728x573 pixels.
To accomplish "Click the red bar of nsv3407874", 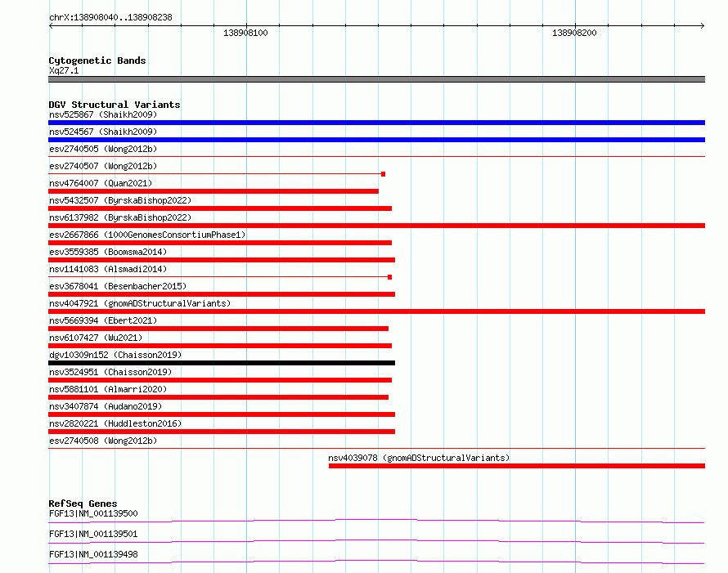I will pos(222,414).
